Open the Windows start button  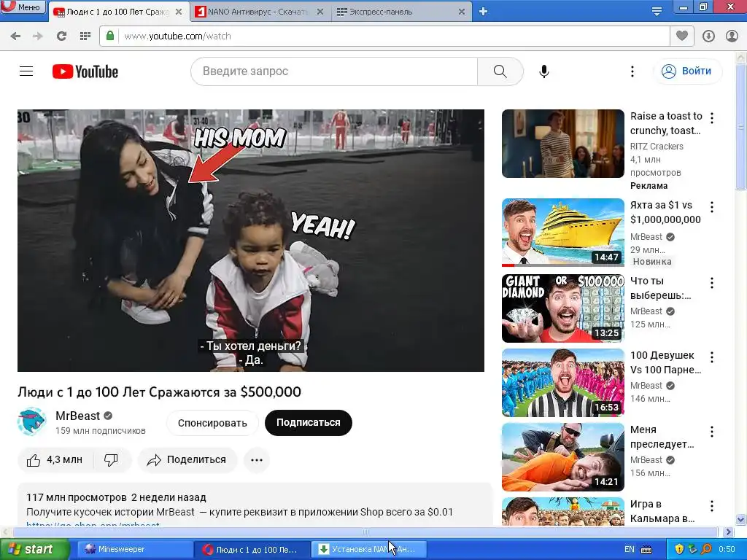pos(35,549)
